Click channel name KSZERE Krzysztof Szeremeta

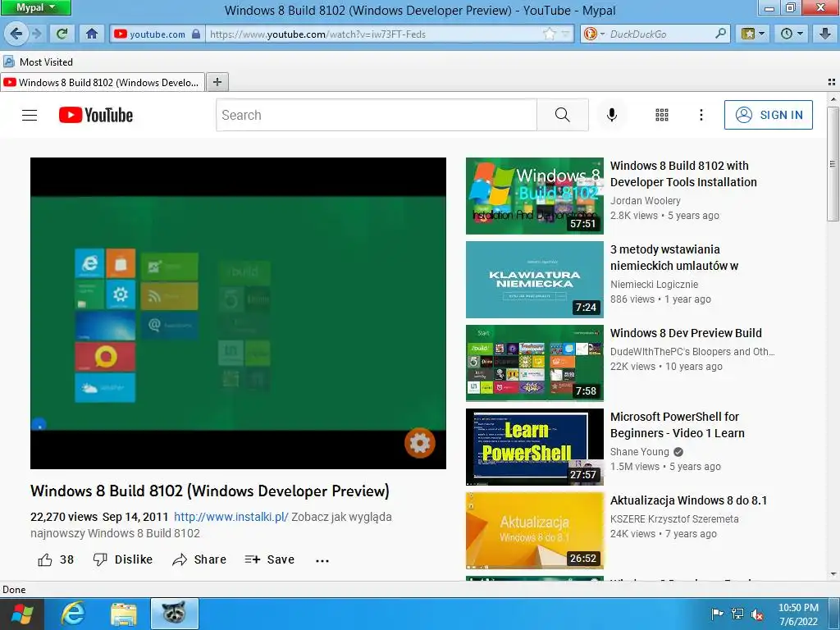674,519
